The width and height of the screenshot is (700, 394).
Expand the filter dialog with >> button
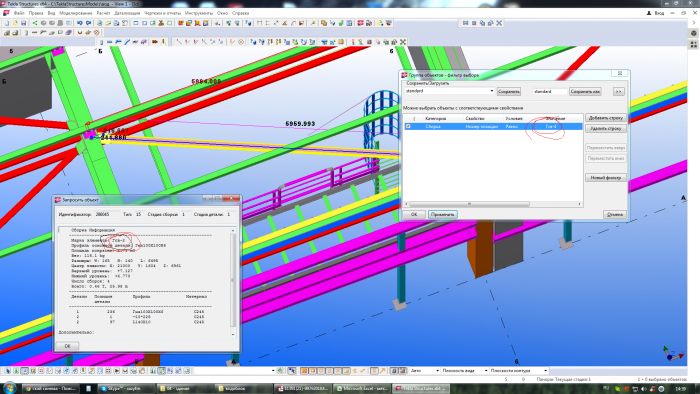tap(618, 91)
